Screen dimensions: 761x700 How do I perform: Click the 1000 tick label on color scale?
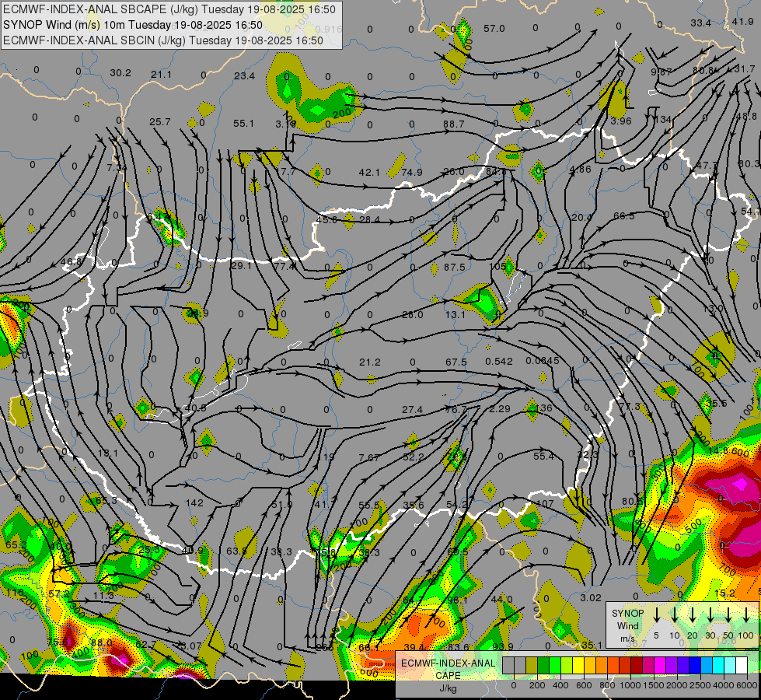[630, 685]
